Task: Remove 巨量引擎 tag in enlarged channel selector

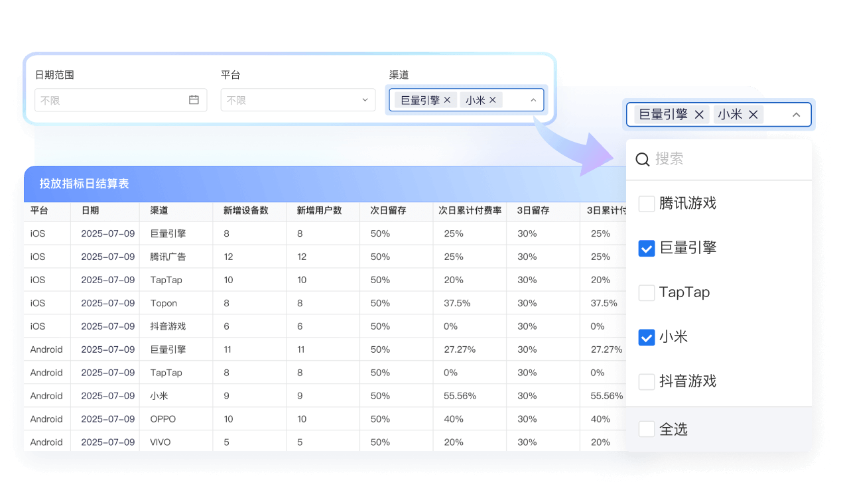Action: coord(699,115)
